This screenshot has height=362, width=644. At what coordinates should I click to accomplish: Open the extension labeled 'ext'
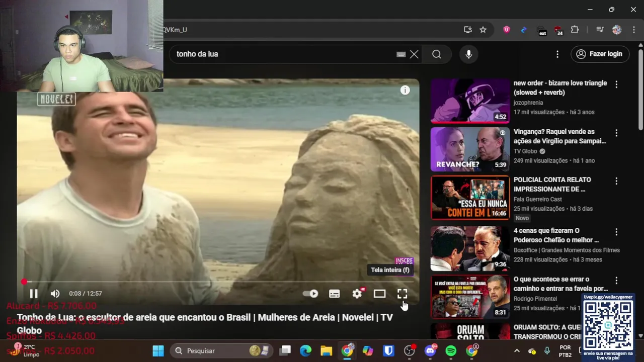click(542, 30)
